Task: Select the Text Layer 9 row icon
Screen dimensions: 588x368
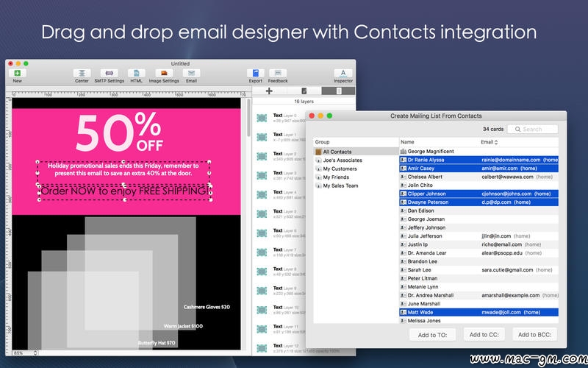Action: [x=262, y=290]
